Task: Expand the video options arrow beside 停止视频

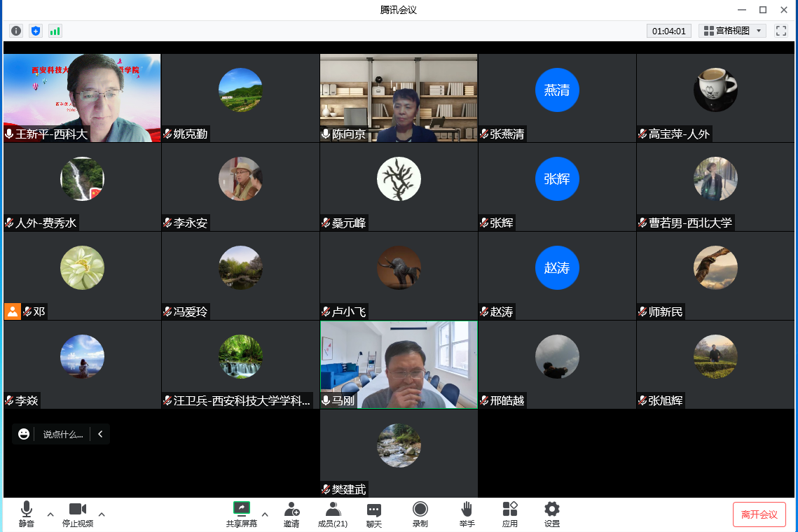Action: tap(102, 514)
